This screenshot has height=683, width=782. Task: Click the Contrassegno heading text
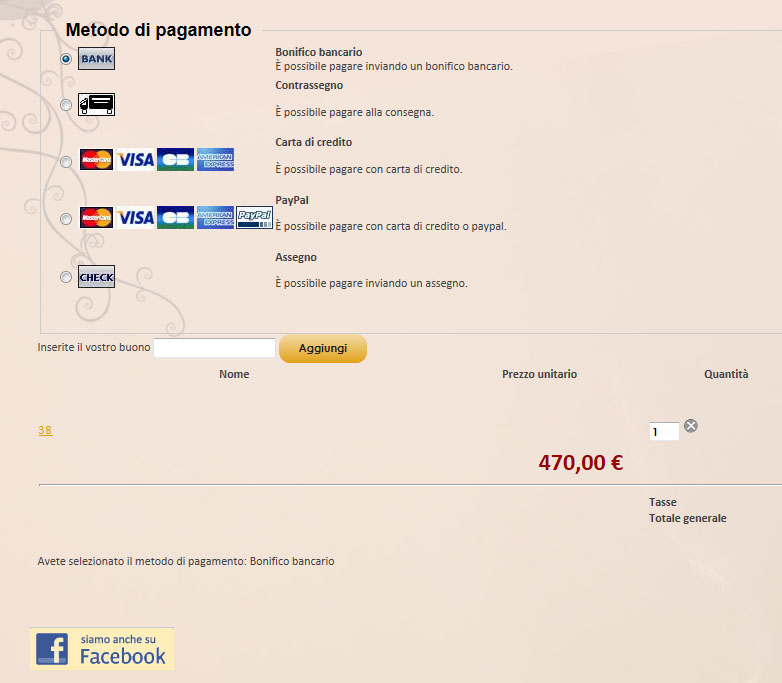pos(309,85)
